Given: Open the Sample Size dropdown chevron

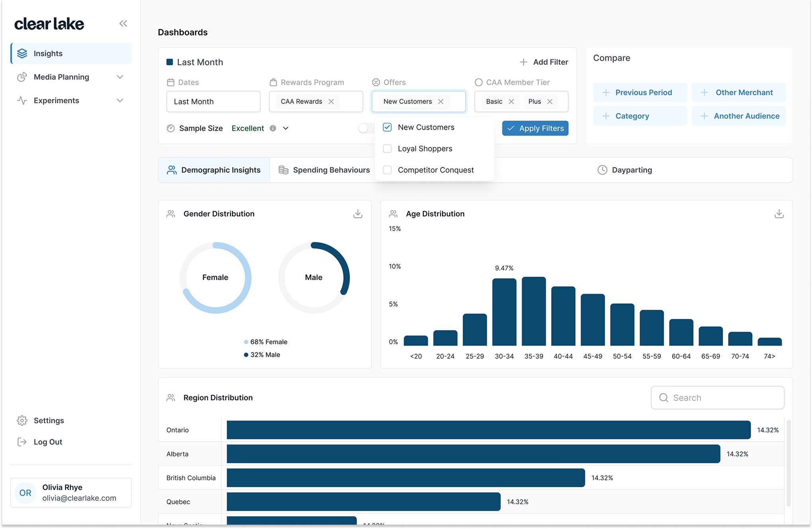Looking at the screenshot, I should click(x=286, y=128).
